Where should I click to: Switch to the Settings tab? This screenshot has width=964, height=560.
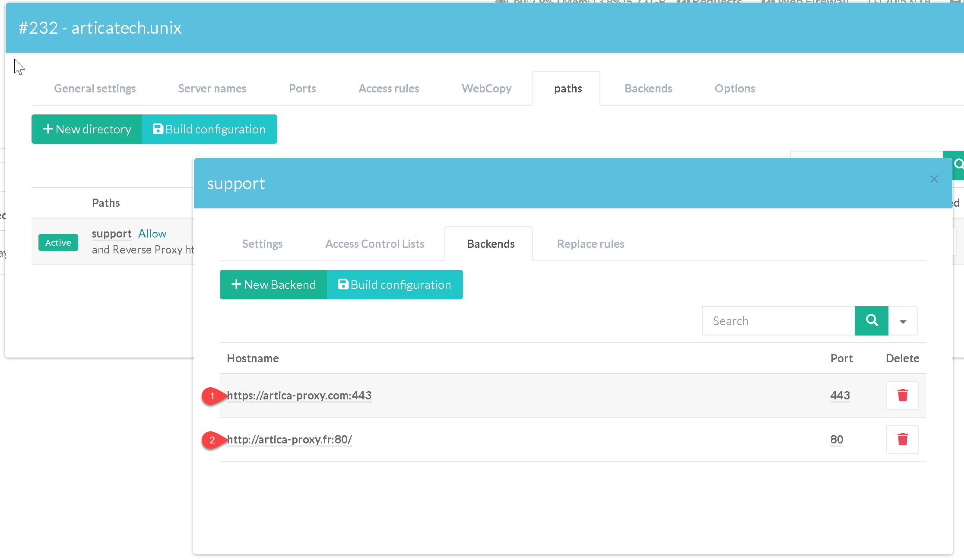click(x=262, y=244)
